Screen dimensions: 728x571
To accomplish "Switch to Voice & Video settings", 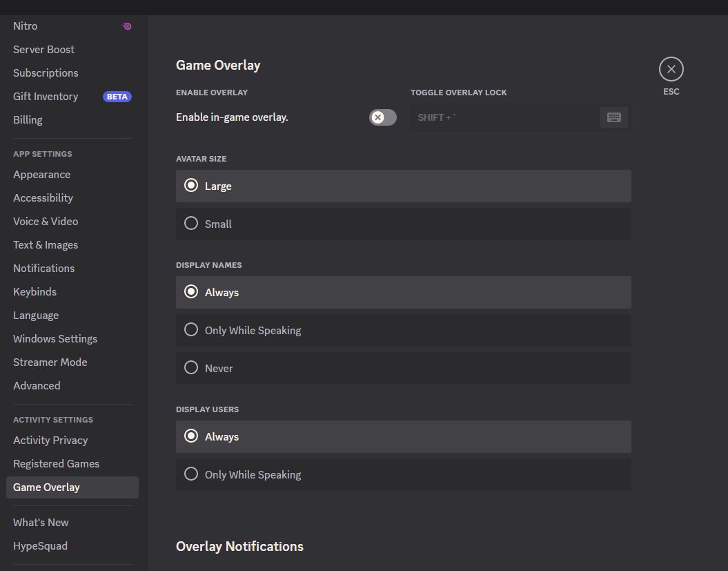I will (46, 221).
